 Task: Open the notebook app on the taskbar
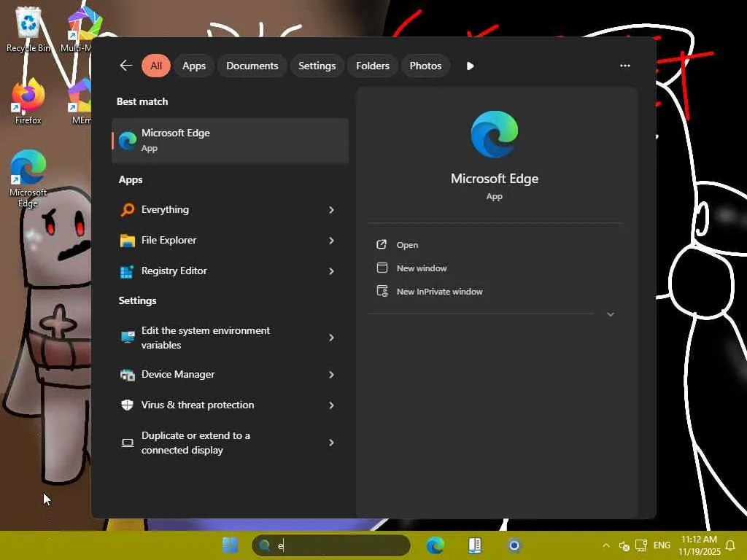point(474,545)
